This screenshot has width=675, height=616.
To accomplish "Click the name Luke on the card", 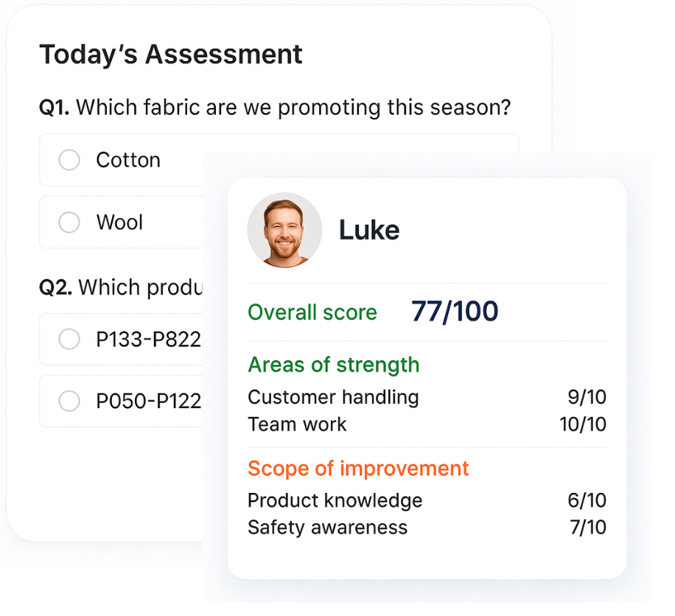I will (368, 231).
